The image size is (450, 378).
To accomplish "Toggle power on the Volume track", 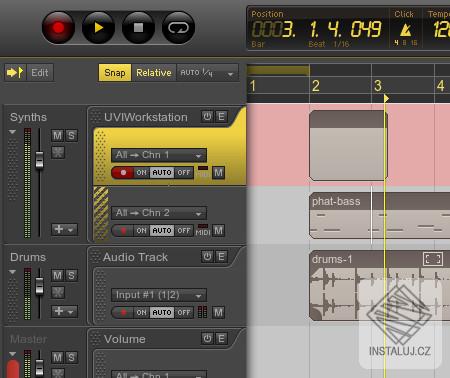I will pos(207,339).
